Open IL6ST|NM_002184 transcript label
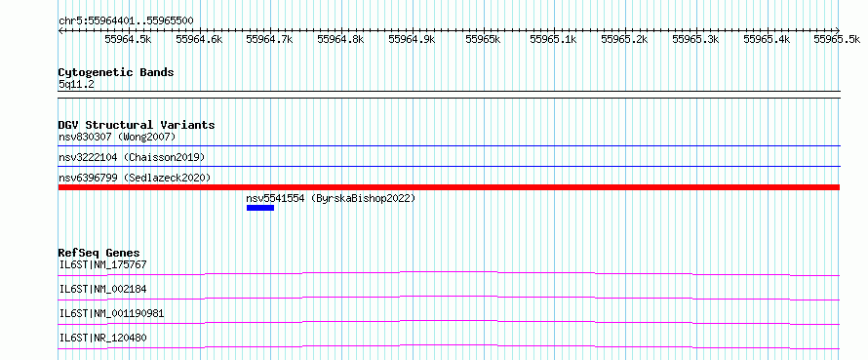The width and height of the screenshot is (868, 360). [103, 289]
